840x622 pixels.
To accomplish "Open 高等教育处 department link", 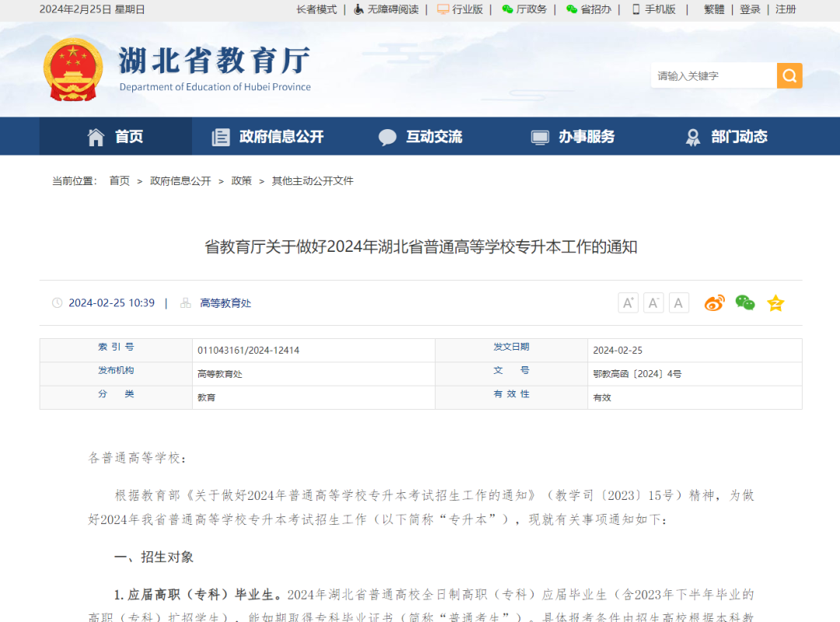I will [x=226, y=303].
